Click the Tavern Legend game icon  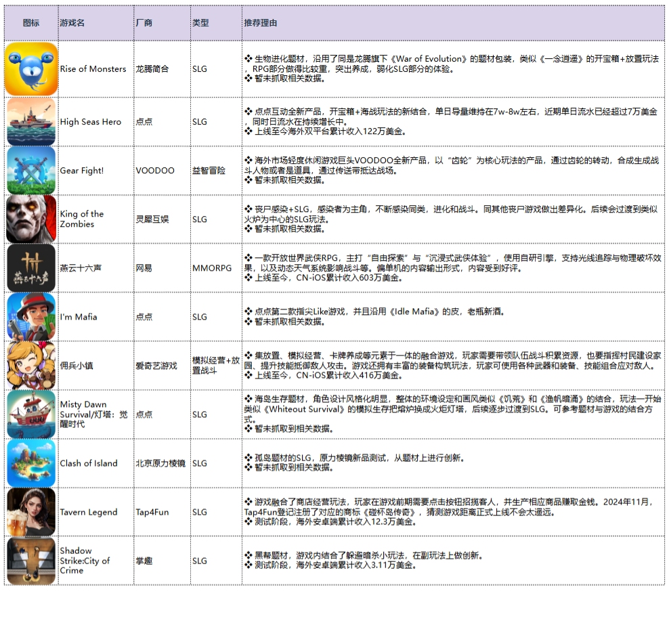31,512
